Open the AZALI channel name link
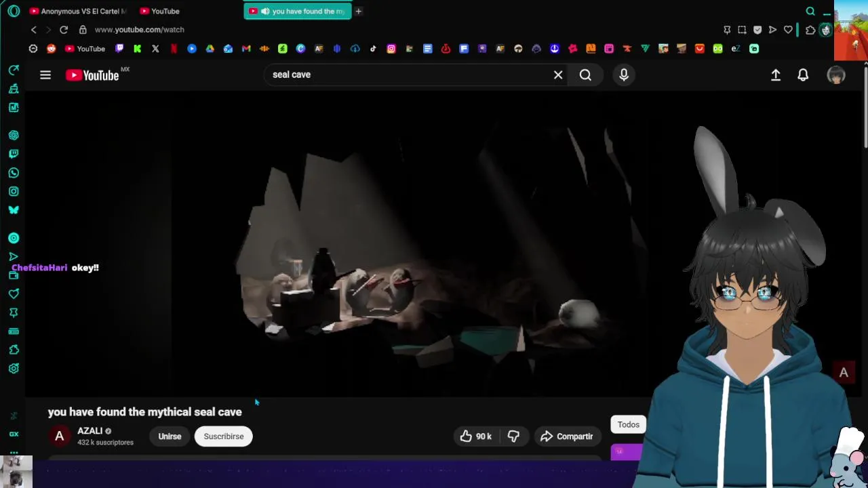 point(90,431)
